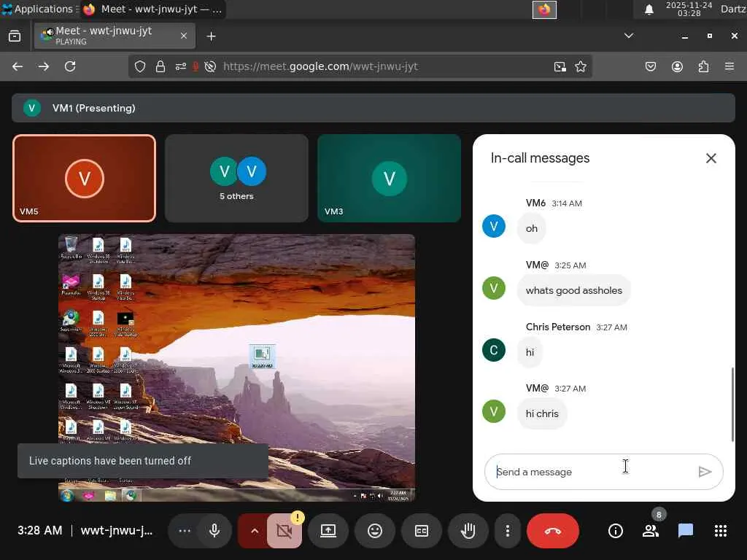Viewport: 747px width, 560px height.
Task: Open meeting details info icon
Action: pyautogui.click(x=615, y=531)
